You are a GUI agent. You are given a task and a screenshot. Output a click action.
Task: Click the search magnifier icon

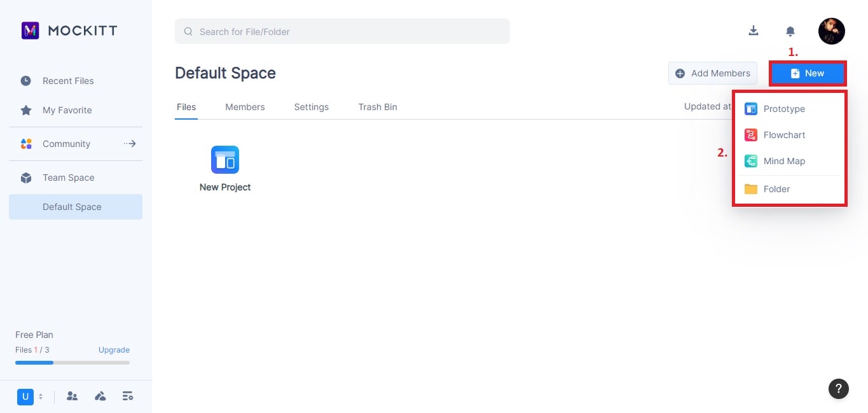[188, 31]
